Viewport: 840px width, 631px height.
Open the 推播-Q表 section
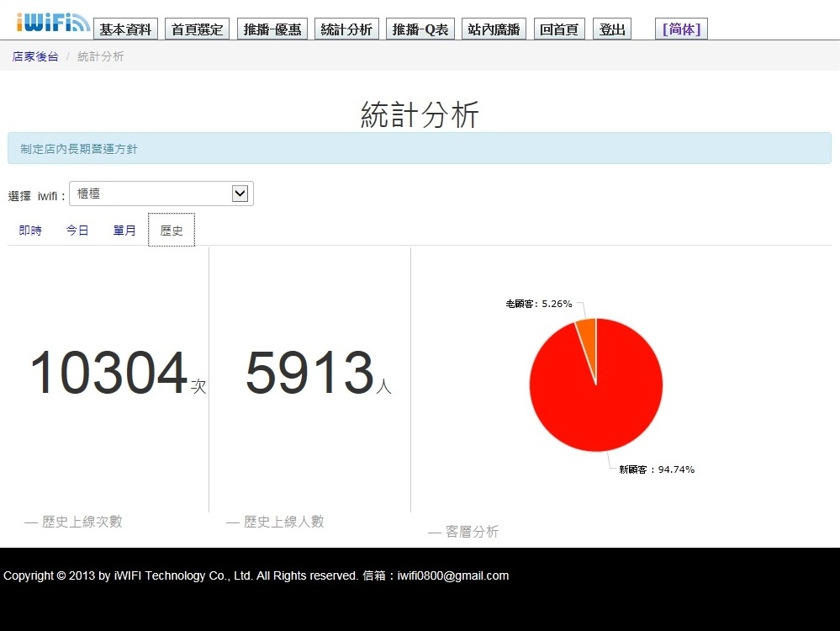[420, 29]
